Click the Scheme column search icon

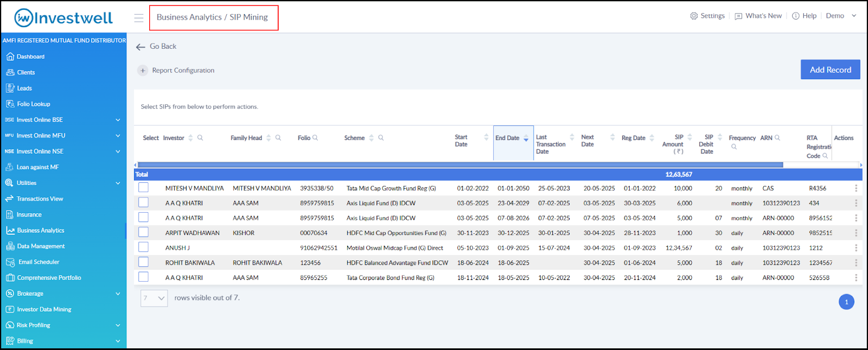coord(381,138)
